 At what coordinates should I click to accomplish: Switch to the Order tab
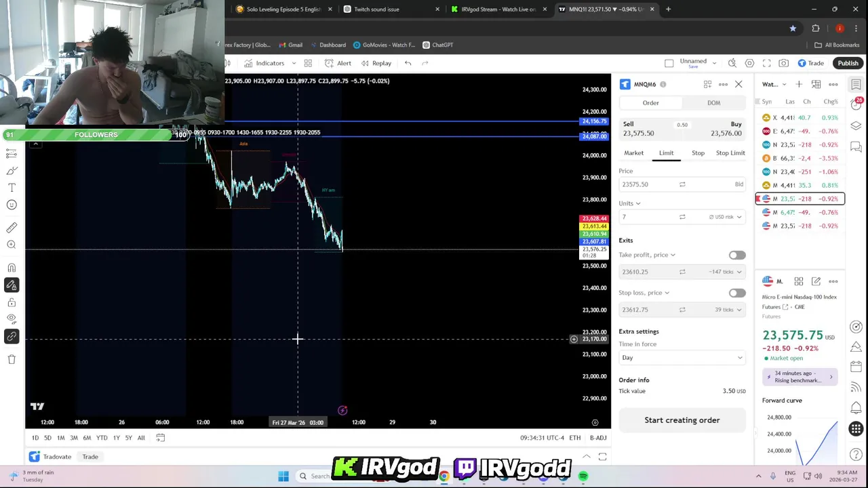click(650, 103)
